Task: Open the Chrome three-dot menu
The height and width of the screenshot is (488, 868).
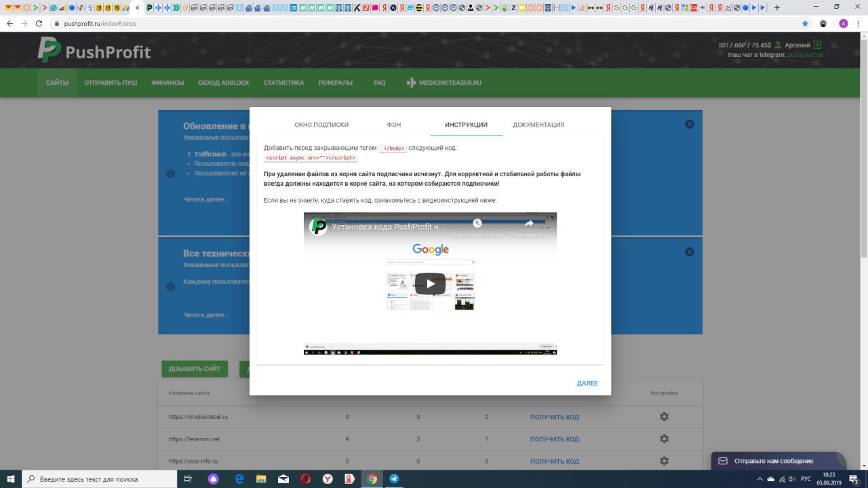Action: [859, 23]
